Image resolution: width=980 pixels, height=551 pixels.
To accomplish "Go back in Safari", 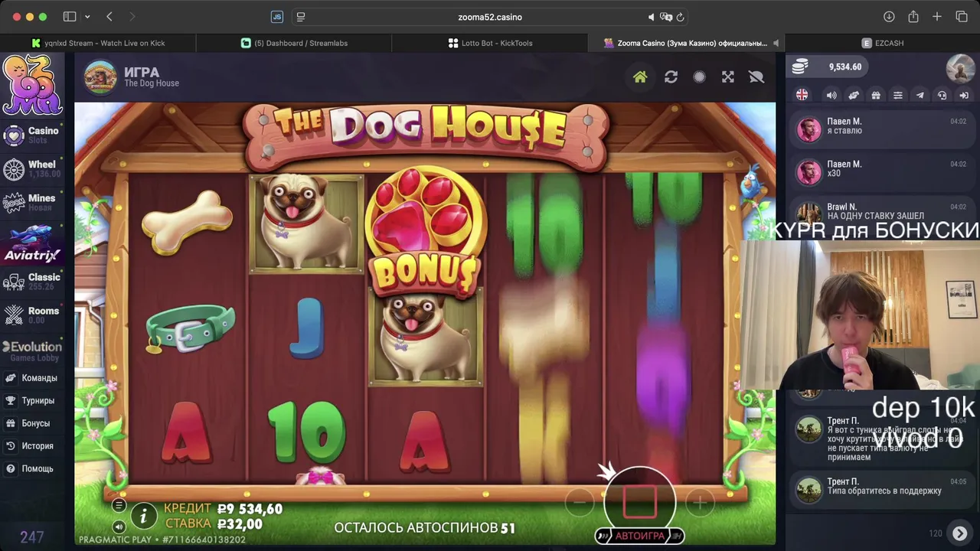I will 109,17.
